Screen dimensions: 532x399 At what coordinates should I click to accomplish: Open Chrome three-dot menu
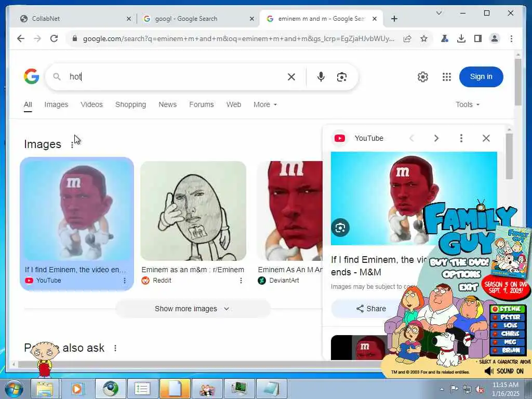[x=511, y=38]
